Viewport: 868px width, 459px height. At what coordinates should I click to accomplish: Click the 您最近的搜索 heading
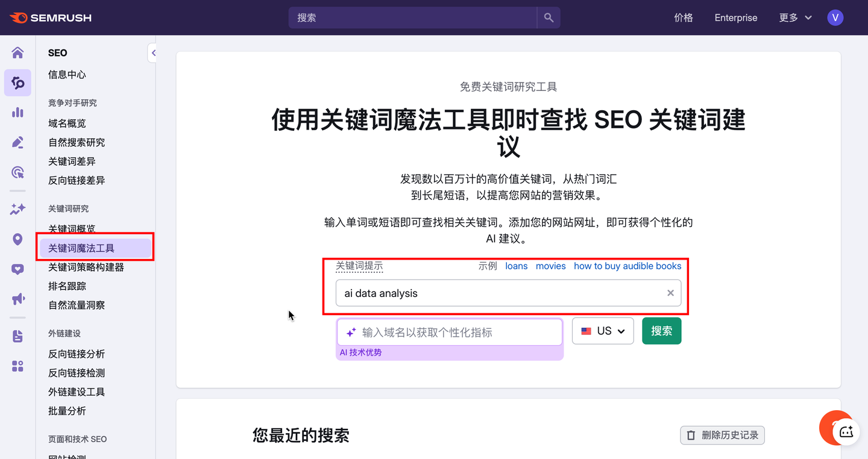pos(301,435)
